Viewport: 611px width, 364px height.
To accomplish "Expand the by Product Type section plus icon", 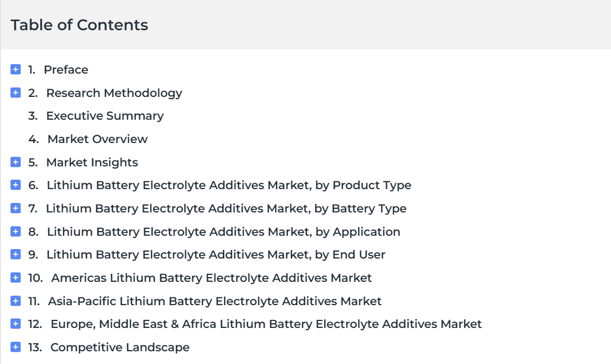I will (15, 185).
